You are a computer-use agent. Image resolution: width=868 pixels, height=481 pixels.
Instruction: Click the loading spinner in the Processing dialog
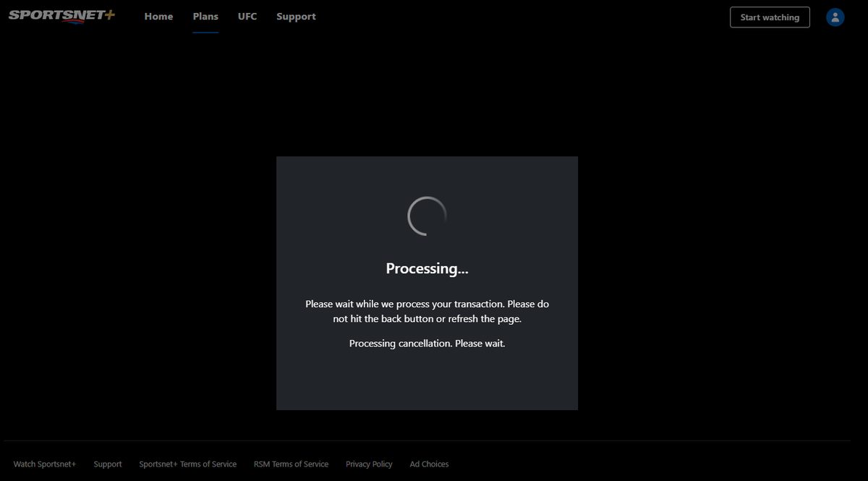coord(427,216)
